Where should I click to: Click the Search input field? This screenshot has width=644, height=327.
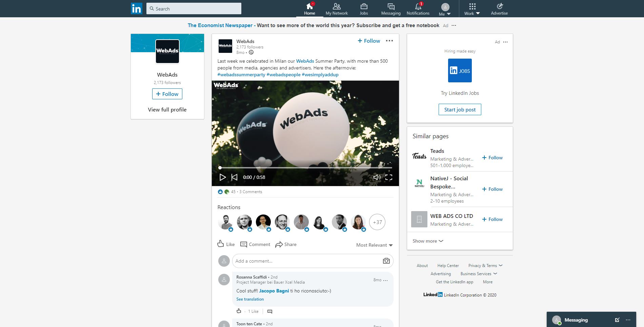tap(194, 8)
